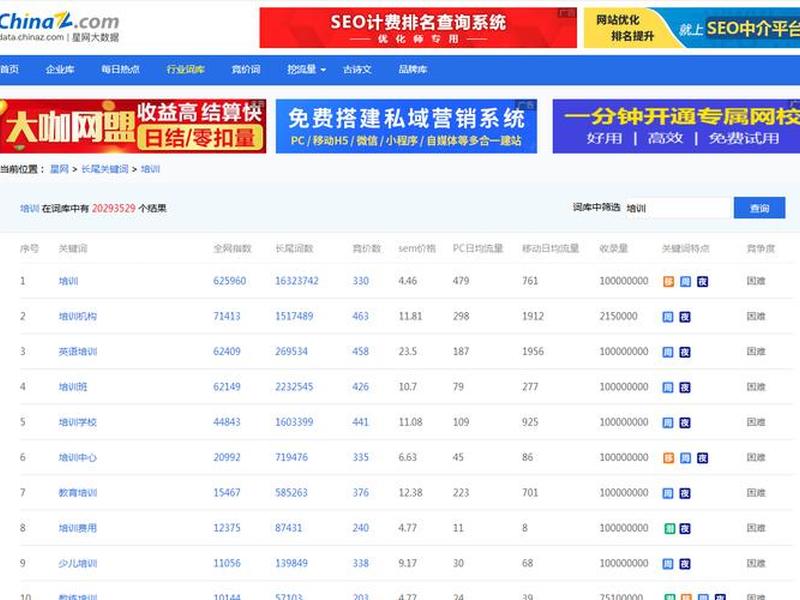Click 星网 breadcrumb link
This screenshot has width=800, height=600.
point(59,169)
